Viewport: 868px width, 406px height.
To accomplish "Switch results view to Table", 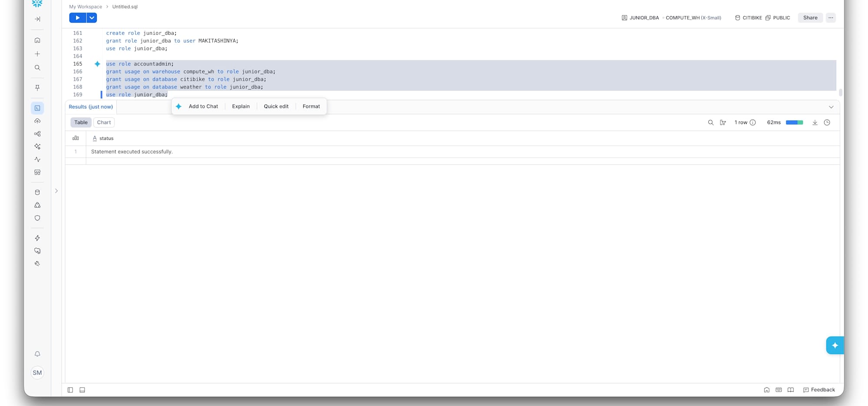I will click(81, 122).
